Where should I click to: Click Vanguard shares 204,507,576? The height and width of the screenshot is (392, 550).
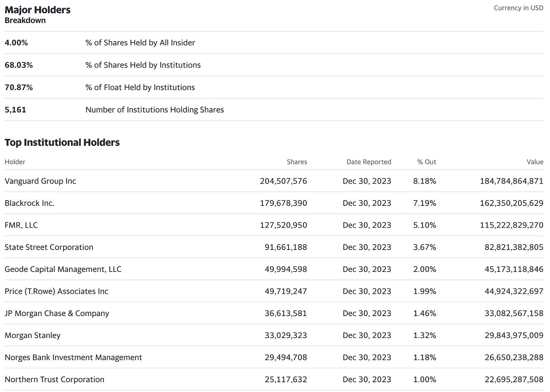(283, 181)
